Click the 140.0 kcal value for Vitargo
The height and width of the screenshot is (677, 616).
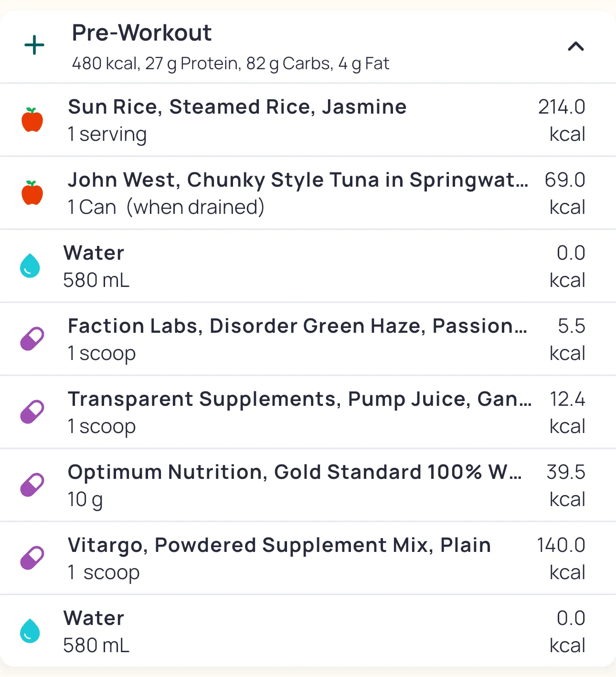(561, 558)
